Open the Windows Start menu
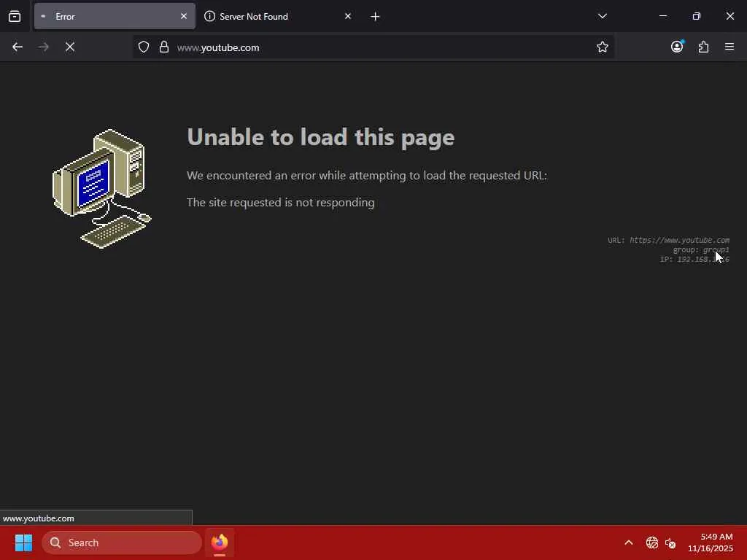The height and width of the screenshot is (560, 747). 23,542
